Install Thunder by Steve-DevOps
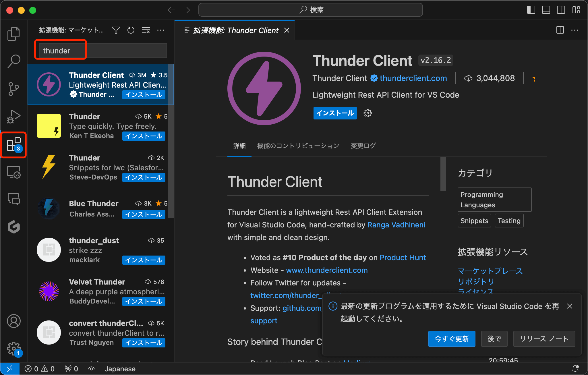Screen dimensions: 588x375 [x=144, y=177]
